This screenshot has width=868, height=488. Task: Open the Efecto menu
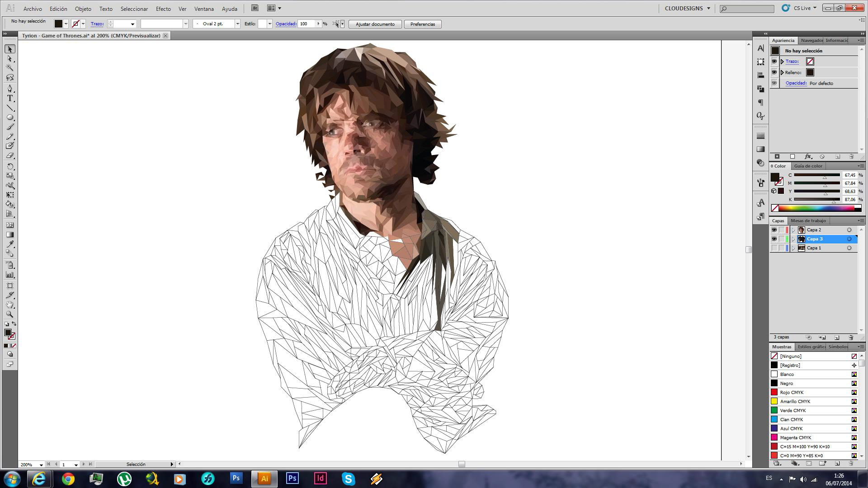point(163,9)
